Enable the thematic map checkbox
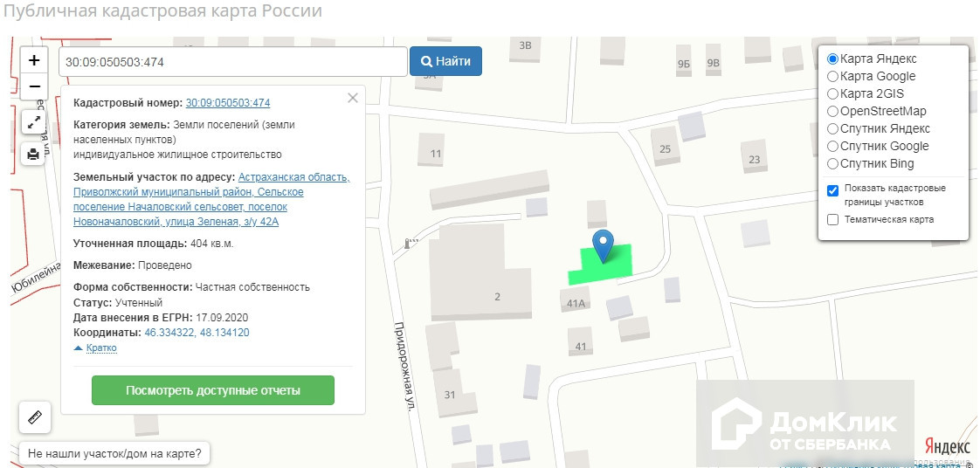Image resolution: width=980 pixels, height=468 pixels. coord(833,219)
